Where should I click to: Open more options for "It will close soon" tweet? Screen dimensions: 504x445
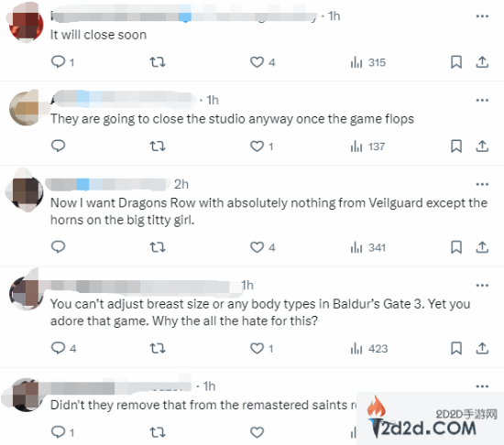pos(482,16)
